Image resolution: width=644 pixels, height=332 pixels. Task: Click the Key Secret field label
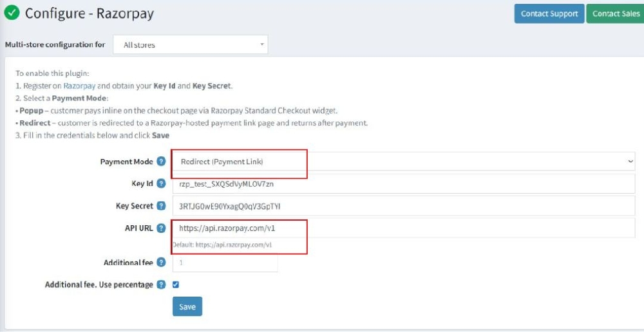135,206
